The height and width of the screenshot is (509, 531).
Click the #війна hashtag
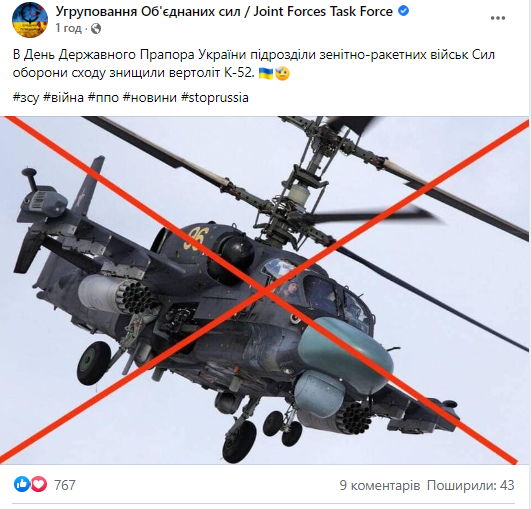pos(63,98)
